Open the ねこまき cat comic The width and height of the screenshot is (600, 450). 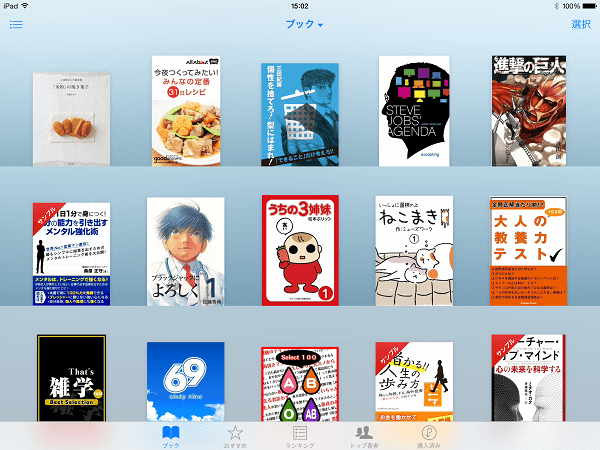tap(414, 251)
